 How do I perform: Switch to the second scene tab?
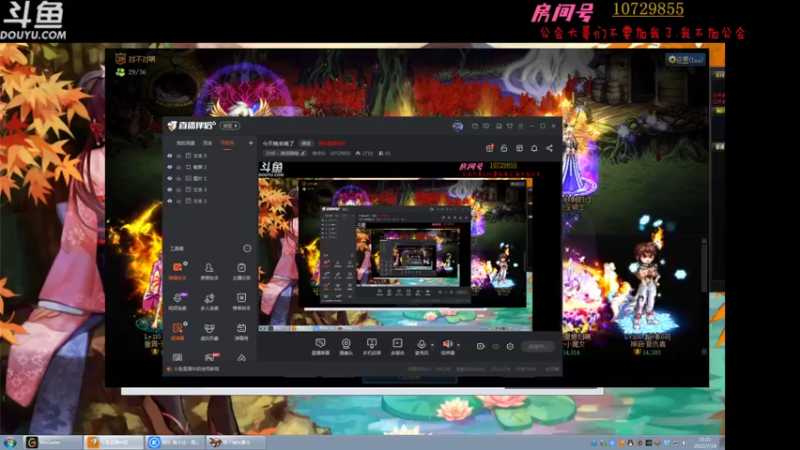pos(208,143)
